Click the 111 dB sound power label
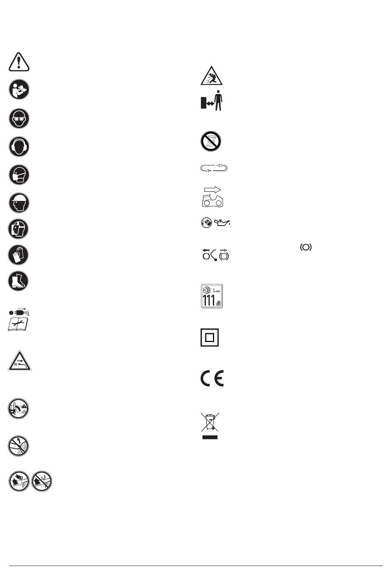The image size is (392, 573). coord(212,296)
